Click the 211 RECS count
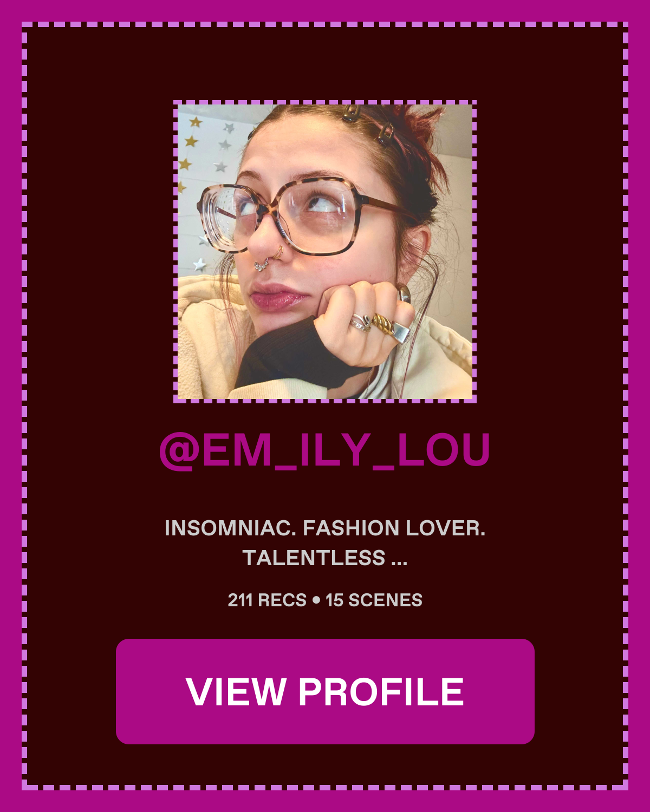650x812 pixels. pyautogui.click(x=267, y=600)
